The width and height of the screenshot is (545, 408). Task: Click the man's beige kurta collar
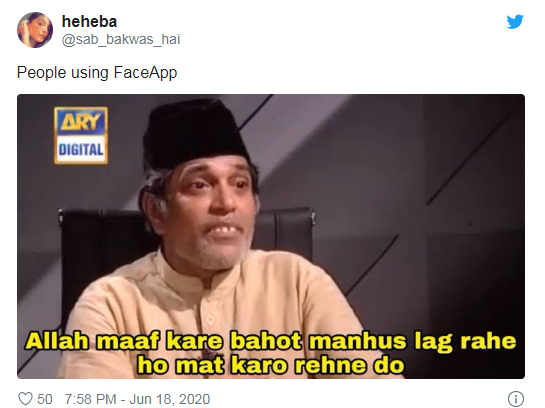pyautogui.click(x=195, y=275)
